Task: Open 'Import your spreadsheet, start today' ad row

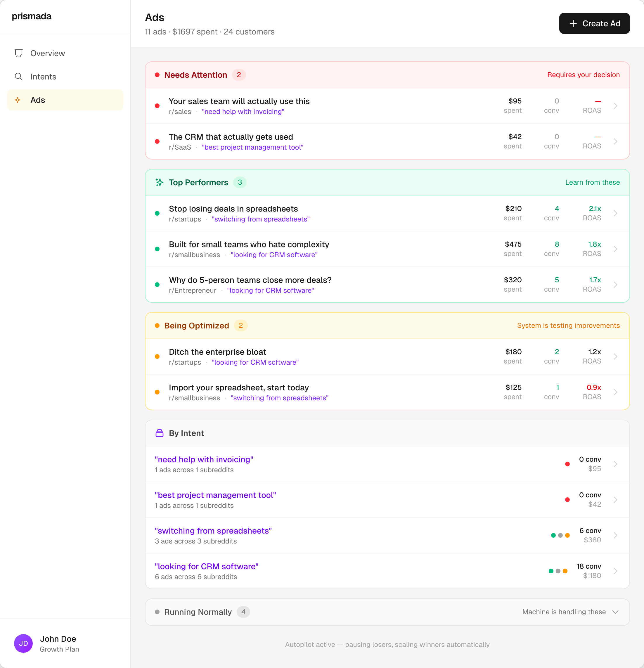Action: (239, 388)
